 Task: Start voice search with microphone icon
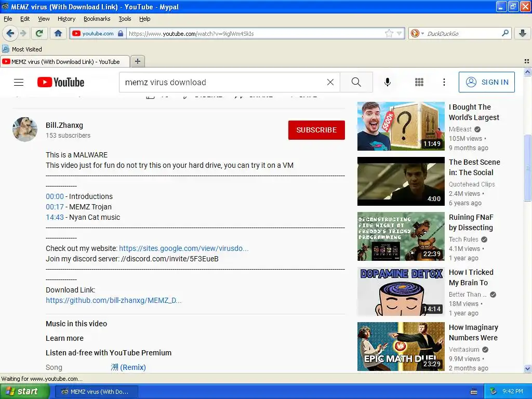click(388, 82)
